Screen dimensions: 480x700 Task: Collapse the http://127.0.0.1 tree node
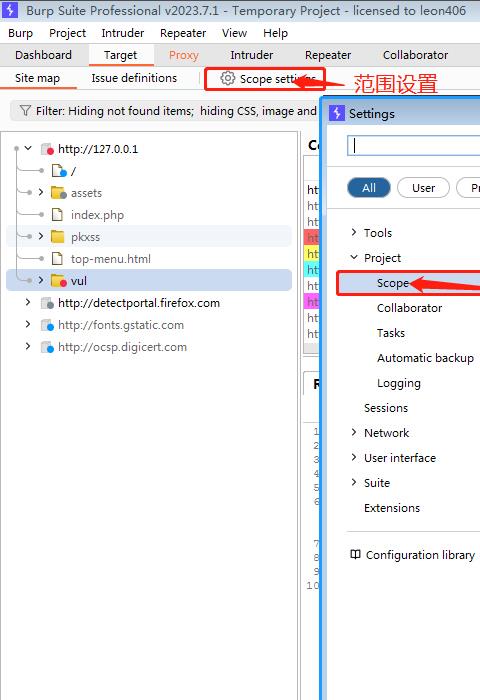28,148
